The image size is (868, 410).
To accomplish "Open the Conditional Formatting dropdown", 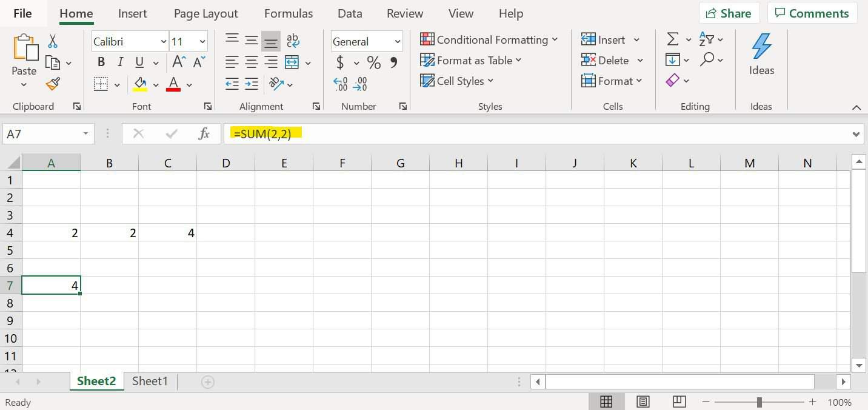I will [x=489, y=39].
